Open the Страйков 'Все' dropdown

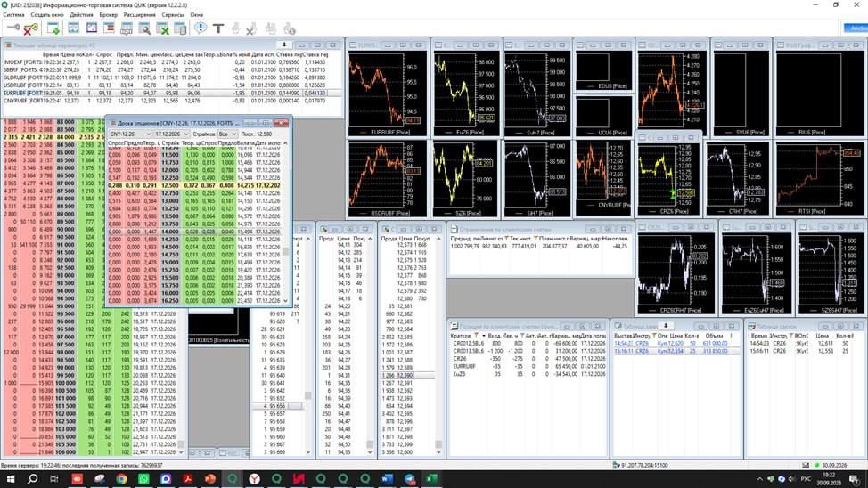point(227,134)
